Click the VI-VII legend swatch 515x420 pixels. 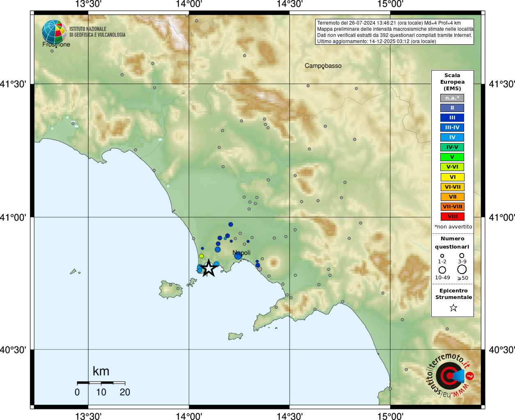tap(452, 187)
